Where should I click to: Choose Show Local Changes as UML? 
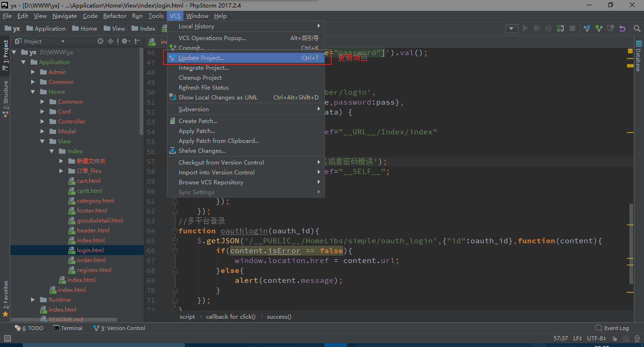245,98
